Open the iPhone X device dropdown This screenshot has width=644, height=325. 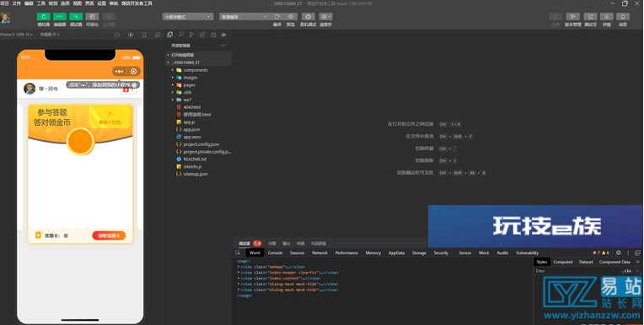[16, 35]
